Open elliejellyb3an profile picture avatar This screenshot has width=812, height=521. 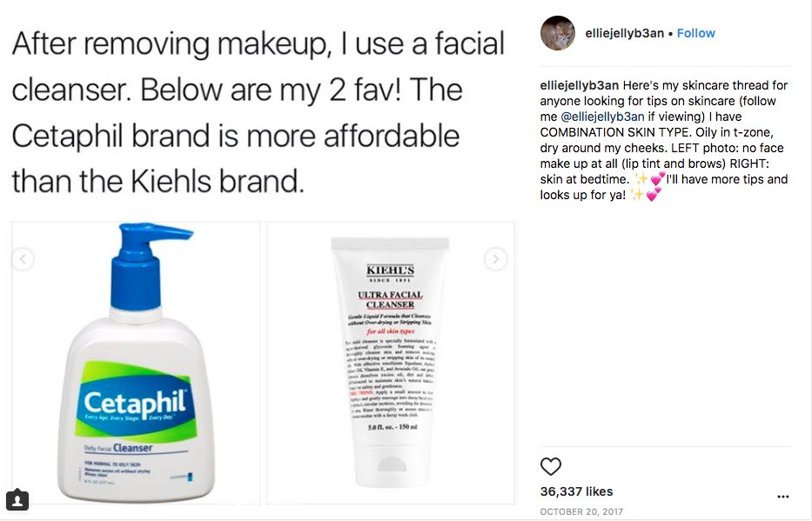click(x=558, y=33)
